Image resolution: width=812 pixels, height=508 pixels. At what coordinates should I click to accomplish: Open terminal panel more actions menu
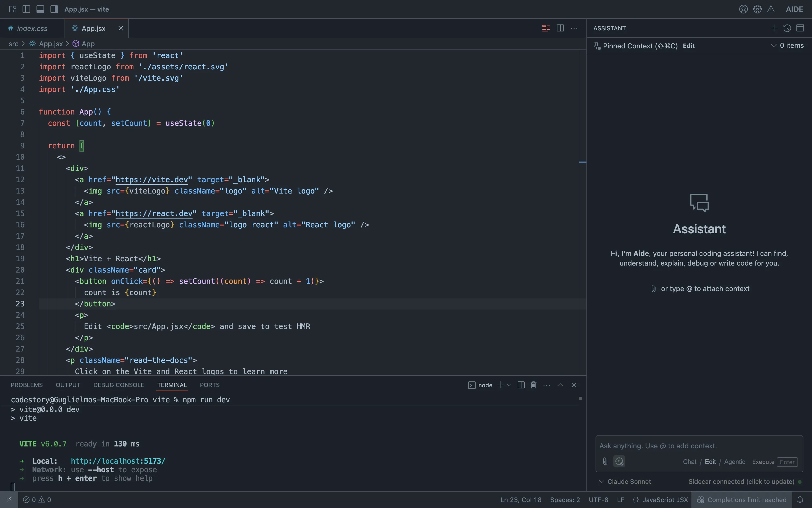coord(547,385)
